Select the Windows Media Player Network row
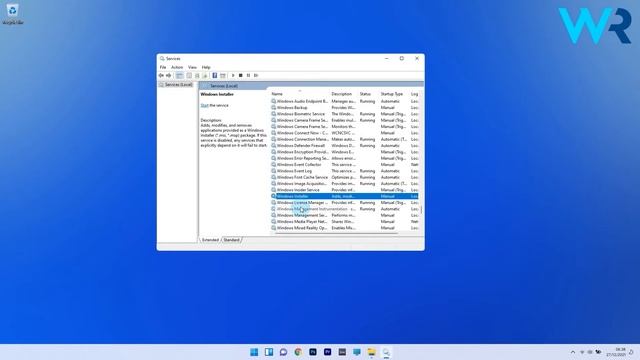Image resolution: width=640 pixels, height=360 pixels. click(344, 222)
